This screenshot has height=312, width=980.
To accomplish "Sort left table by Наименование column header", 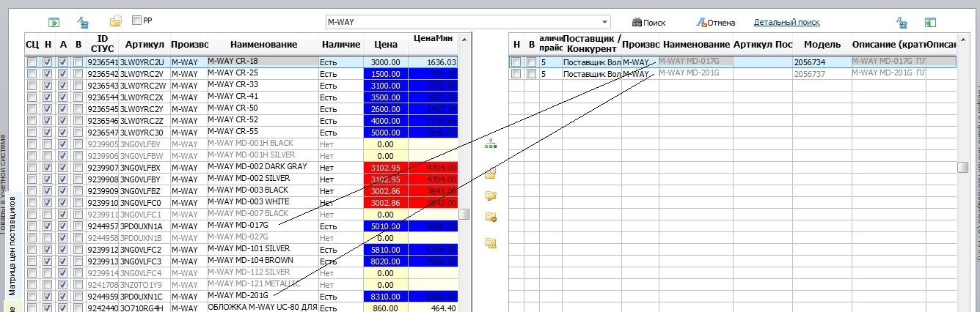I will click(263, 45).
